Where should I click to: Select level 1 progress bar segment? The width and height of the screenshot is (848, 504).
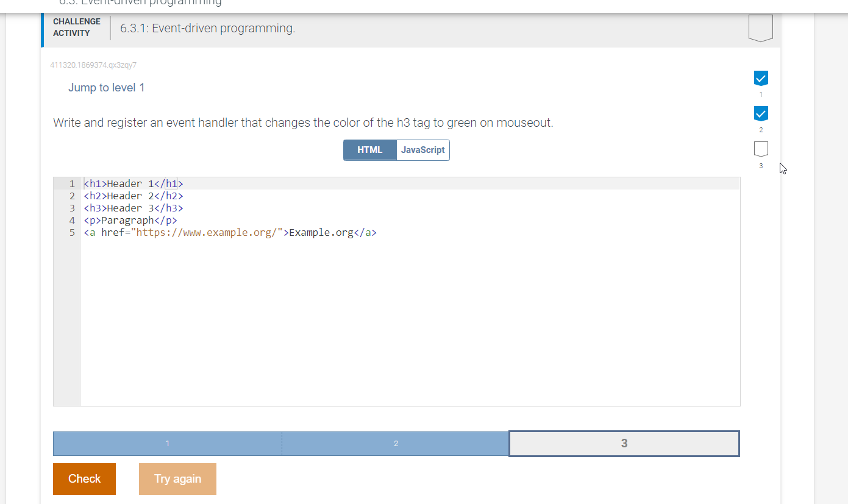click(x=168, y=444)
